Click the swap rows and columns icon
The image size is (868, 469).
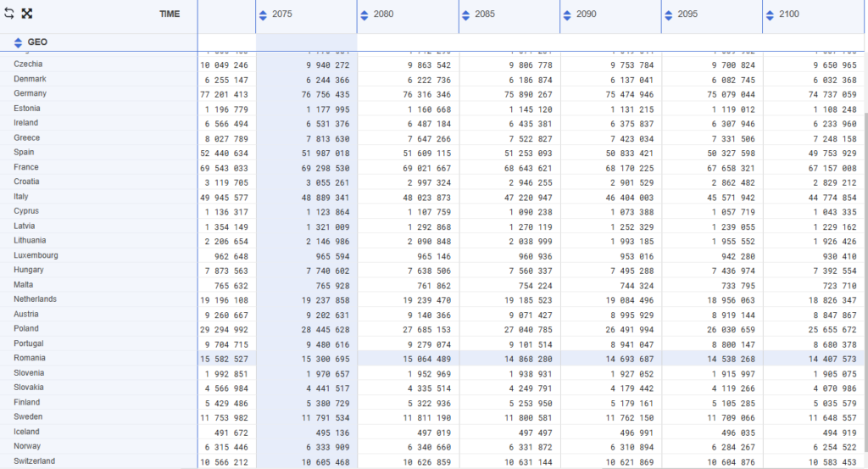click(9, 14)
